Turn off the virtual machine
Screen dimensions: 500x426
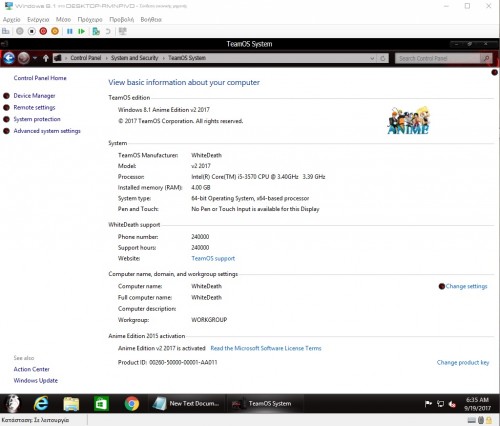pyautogui.click(x=32, y=31)
